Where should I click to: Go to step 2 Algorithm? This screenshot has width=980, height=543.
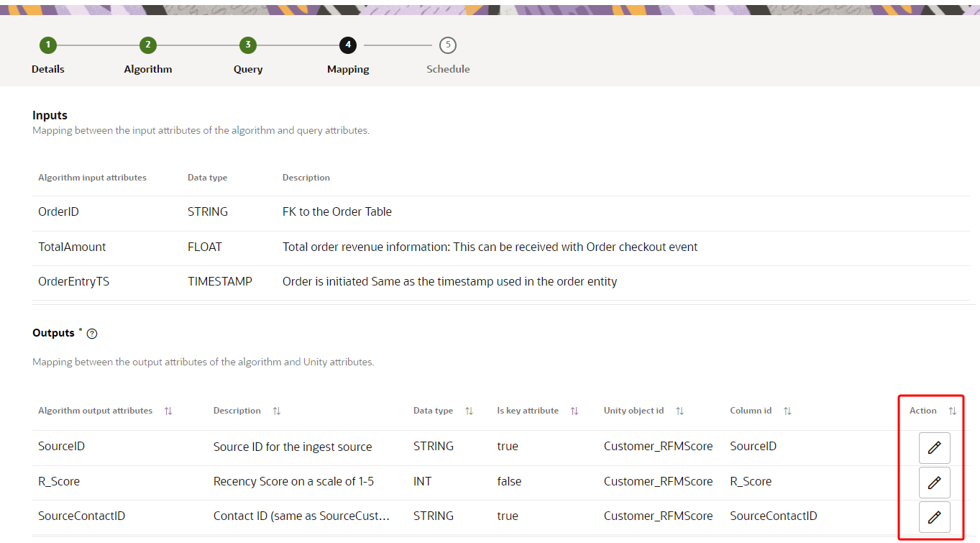148,45
